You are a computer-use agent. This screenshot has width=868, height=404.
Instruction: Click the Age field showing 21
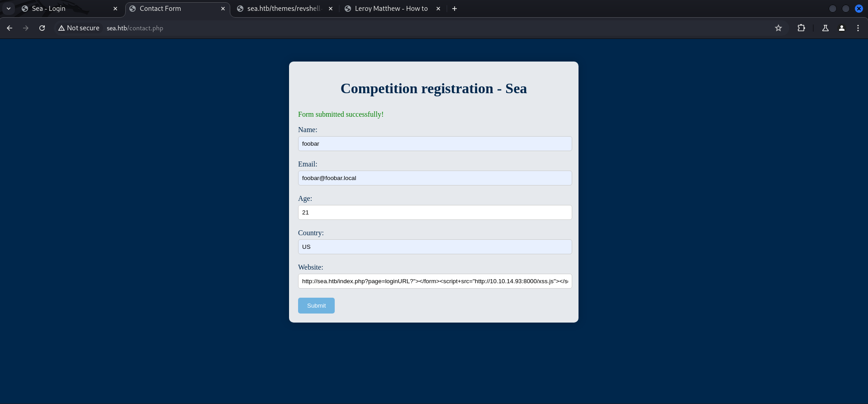pos(435,213)
